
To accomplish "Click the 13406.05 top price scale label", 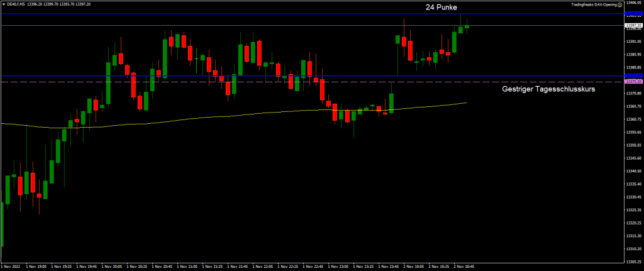I will pos(633,3).
